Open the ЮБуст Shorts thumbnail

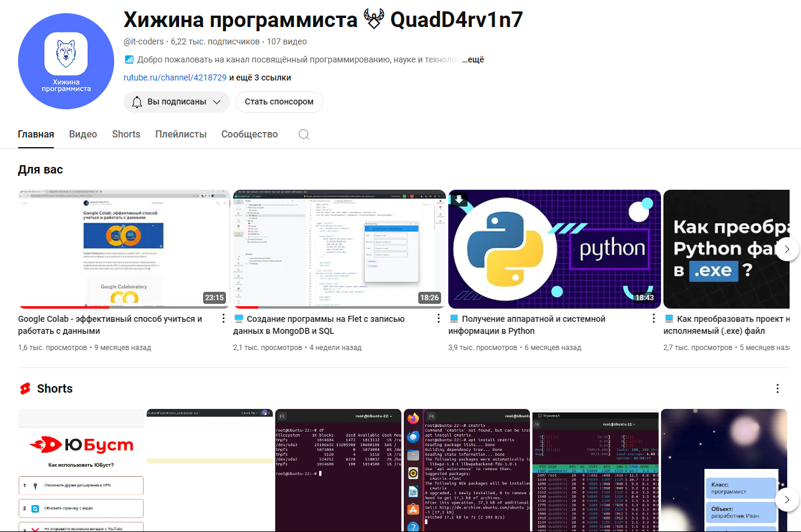point(81,470)
